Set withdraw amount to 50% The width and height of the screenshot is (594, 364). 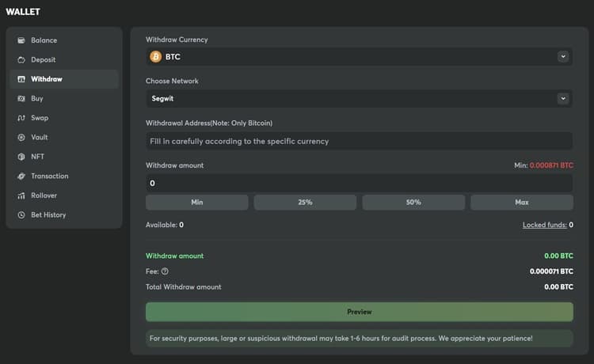tap(413, 203)
